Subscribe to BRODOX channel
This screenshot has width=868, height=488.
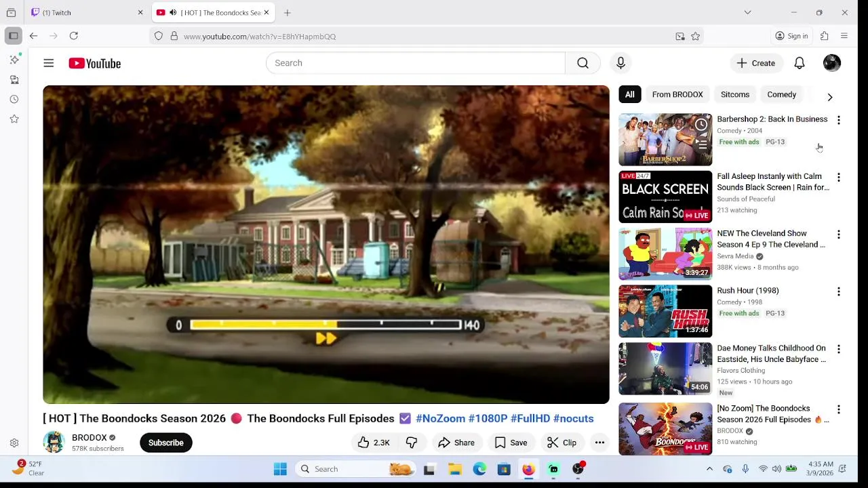point(165,443)
